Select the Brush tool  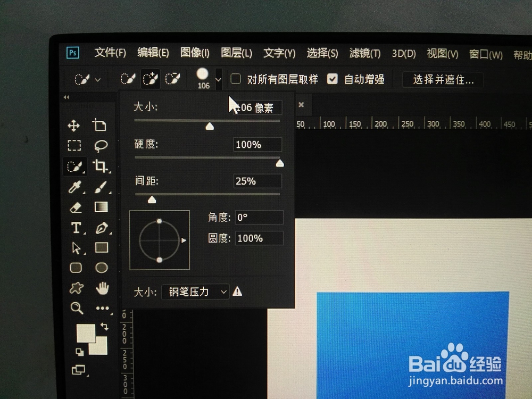click(101, 187)
